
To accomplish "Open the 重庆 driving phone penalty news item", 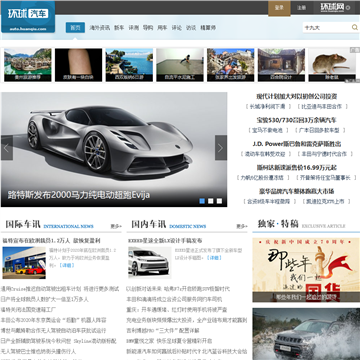I will [x=176, y=310].
